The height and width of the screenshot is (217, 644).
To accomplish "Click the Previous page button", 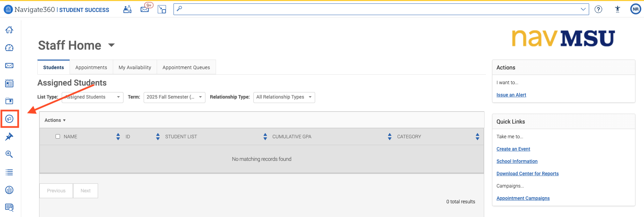I will coord(56,191).
